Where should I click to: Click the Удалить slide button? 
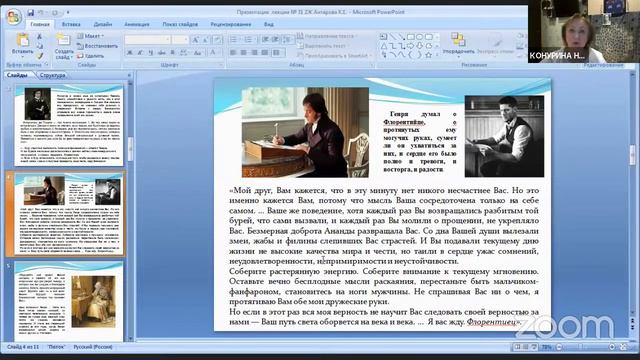[x=91, y=56]
